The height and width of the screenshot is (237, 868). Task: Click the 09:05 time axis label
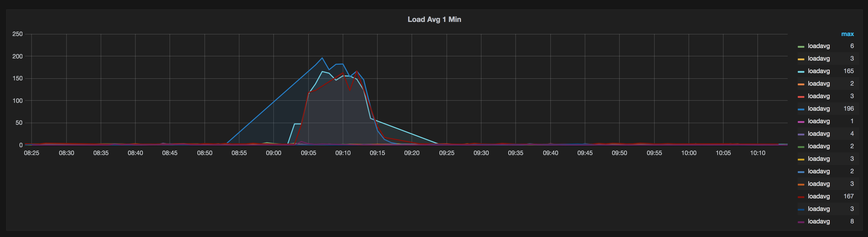pyautogui.click(x=308, y=153)
